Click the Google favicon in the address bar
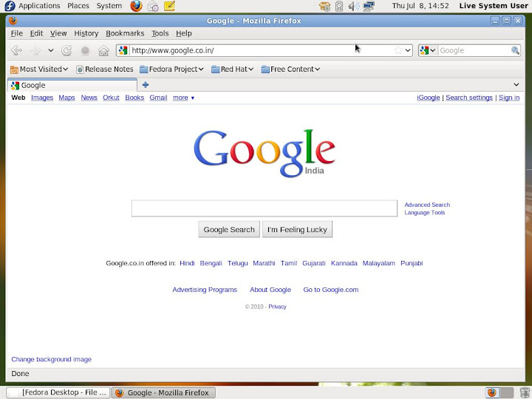The width and height of the screenshot is (532, 399). pyautogui.click(x=123, y=50)
